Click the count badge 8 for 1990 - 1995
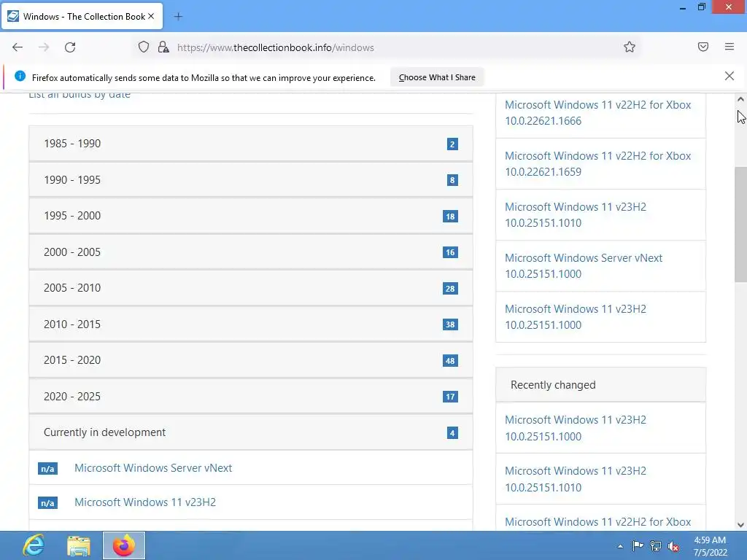The height and width of the screenshot is (560, 747). [x=452, y=180]
